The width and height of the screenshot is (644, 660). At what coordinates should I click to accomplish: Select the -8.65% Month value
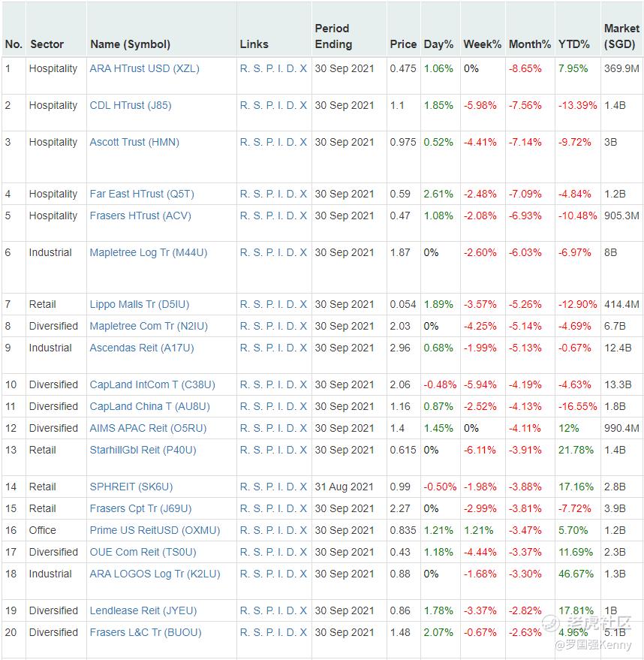(525, 68)
